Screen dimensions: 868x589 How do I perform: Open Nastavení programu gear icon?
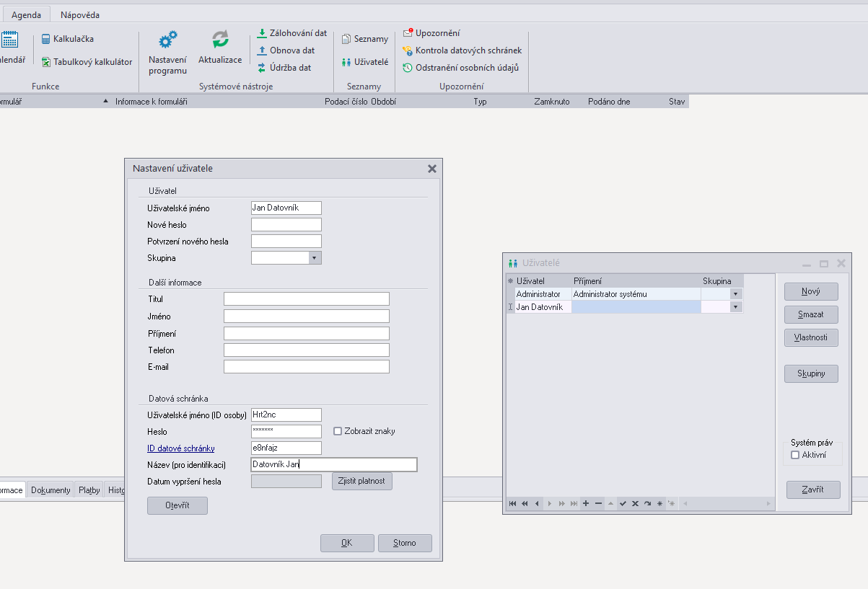[167, 40]
